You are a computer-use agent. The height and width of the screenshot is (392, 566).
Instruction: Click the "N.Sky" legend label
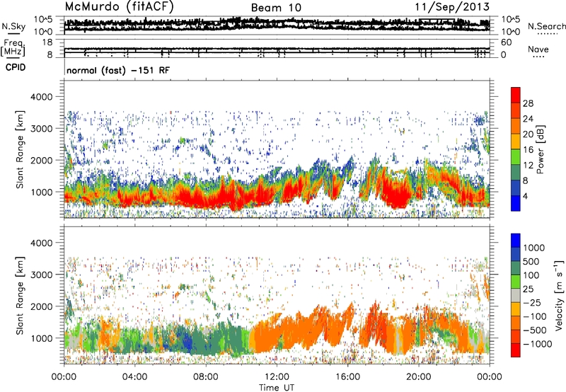(13, 26)
